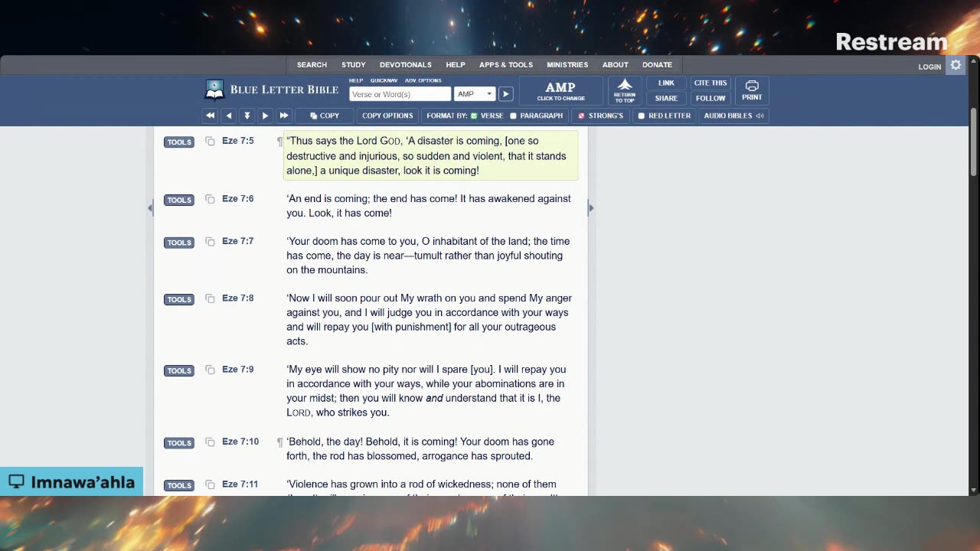The width and height of the screenshot is (980, 551).
Task: Copy the Eze 7:5 verse with its copy icon
Action: 210,142
